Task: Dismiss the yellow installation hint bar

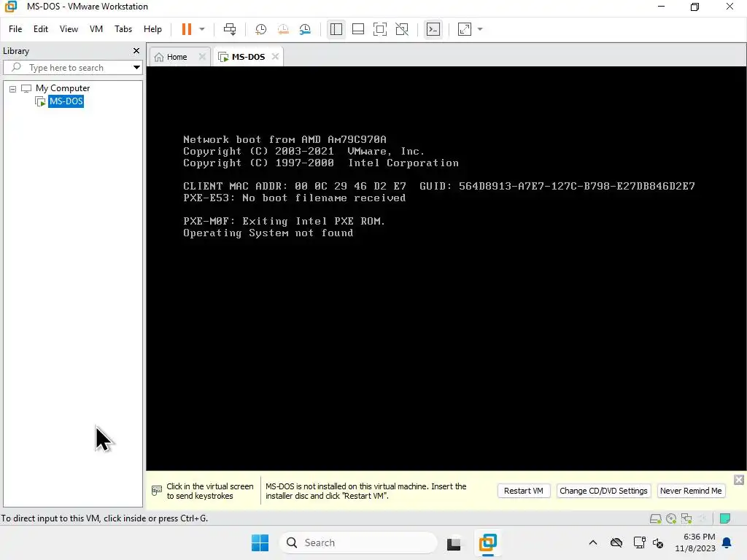Action: coord(739,480)
